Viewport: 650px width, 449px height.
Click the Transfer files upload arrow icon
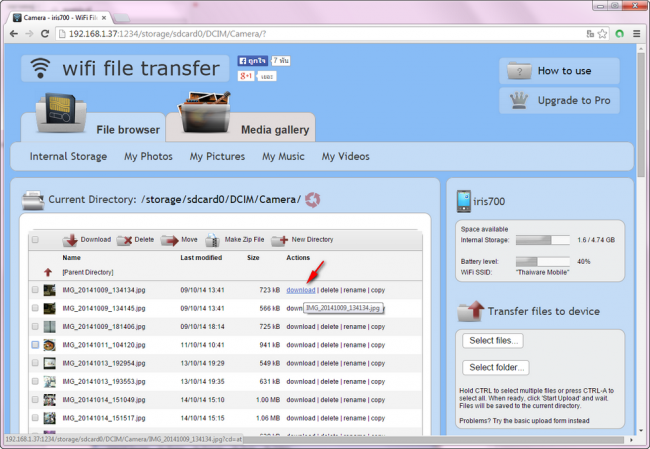tap(471, 311)
